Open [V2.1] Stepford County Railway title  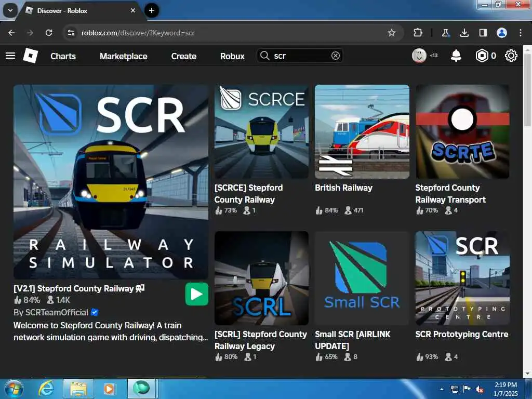79,288
